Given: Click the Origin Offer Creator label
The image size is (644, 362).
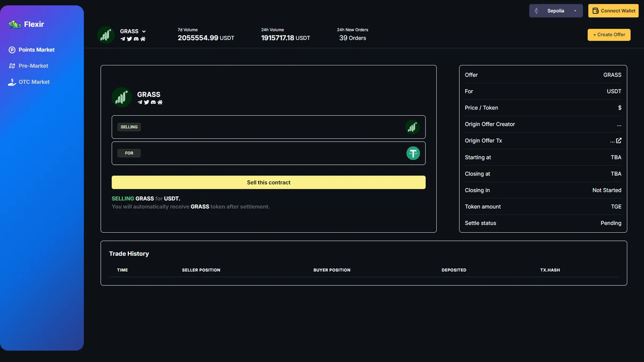Looking at the screenshot, I should (490, 124).
